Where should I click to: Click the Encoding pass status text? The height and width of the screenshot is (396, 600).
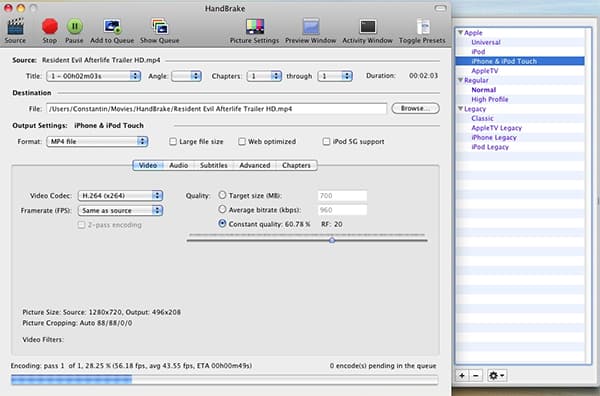pyautogui.click(x=131, y=366)
